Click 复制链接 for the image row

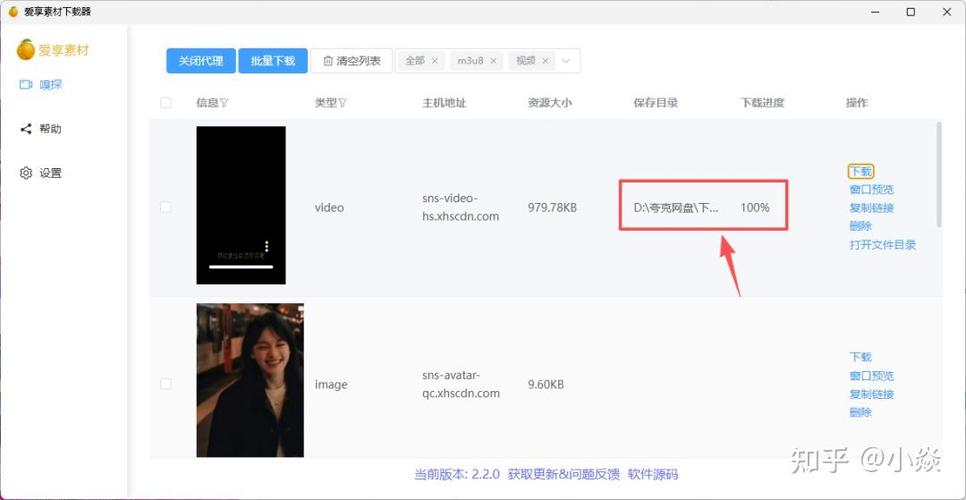click(871, 394)
